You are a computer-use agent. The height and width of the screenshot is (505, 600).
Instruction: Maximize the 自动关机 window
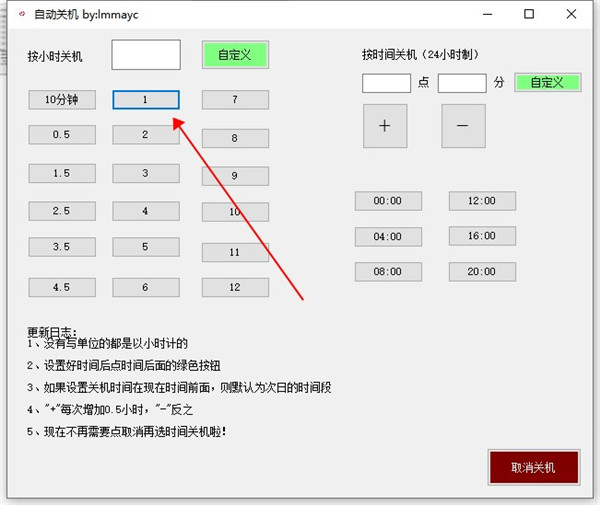[x=529, y=14]
